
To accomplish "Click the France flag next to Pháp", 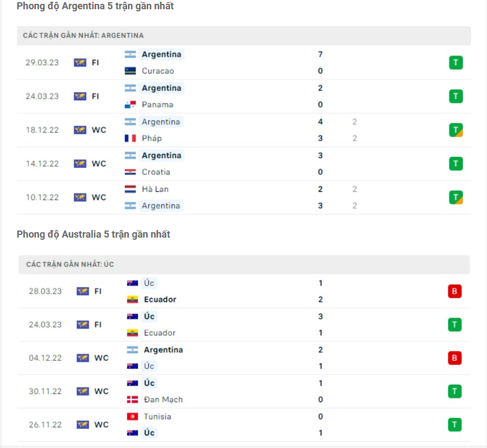I will click(131, 138).
